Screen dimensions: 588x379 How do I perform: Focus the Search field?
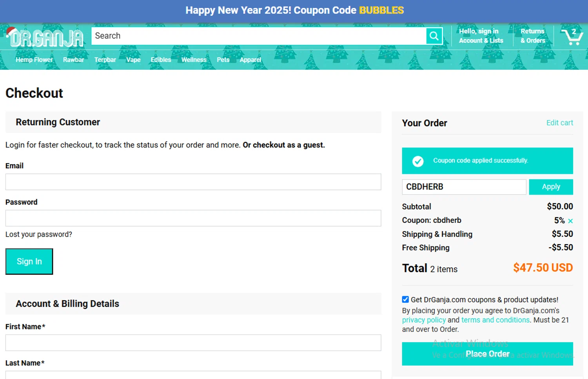click(x=259, y=36)
